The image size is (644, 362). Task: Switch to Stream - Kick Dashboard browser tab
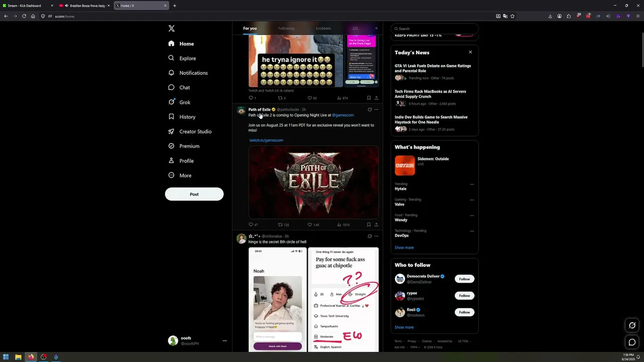coord(28,6)
